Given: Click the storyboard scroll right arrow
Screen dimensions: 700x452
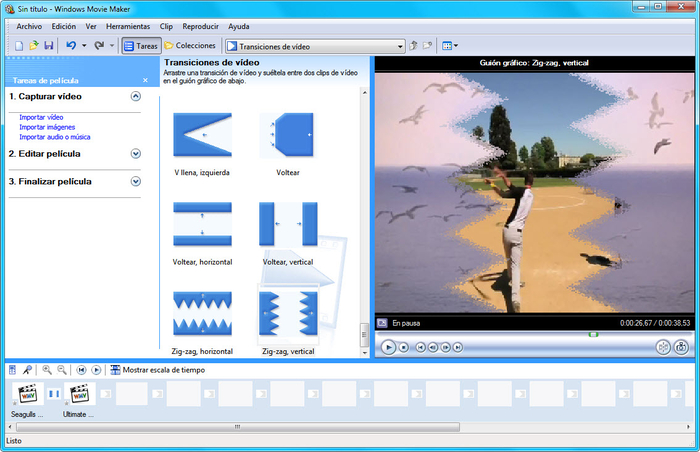Looking at the screenshot, I should point(688,427).
